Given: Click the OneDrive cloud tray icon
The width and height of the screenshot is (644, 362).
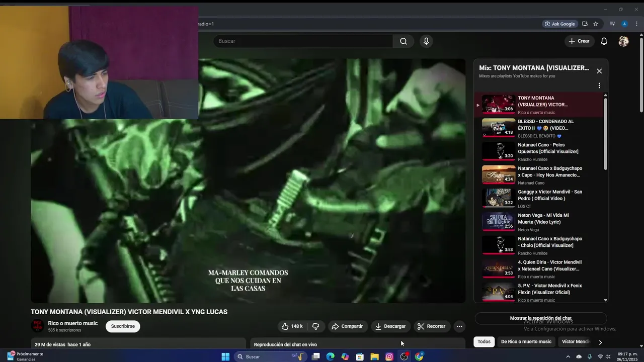Looking at the screenshot, I should point(579,356).
